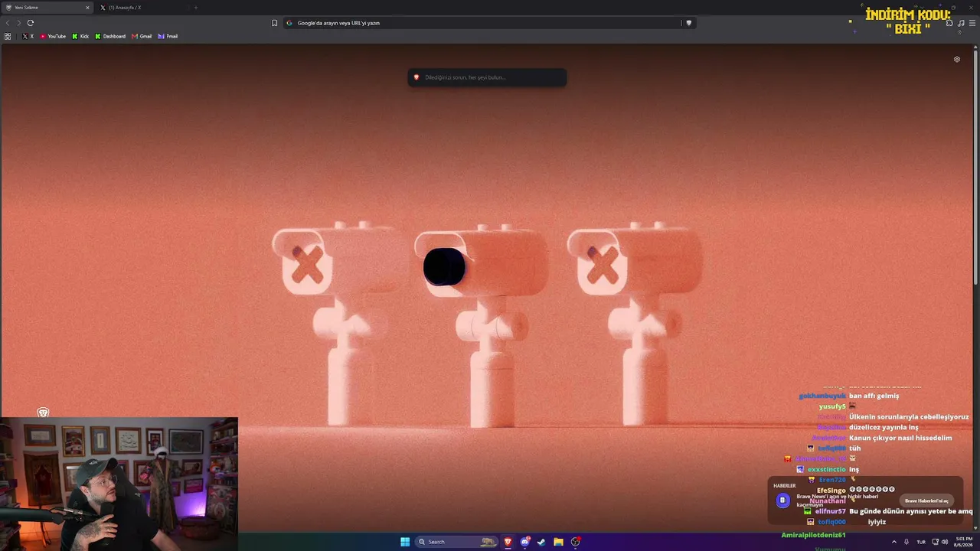Screen dimensions: 980x551
Task: Click the microphone icon in system tray
Action: coord(906,542)
